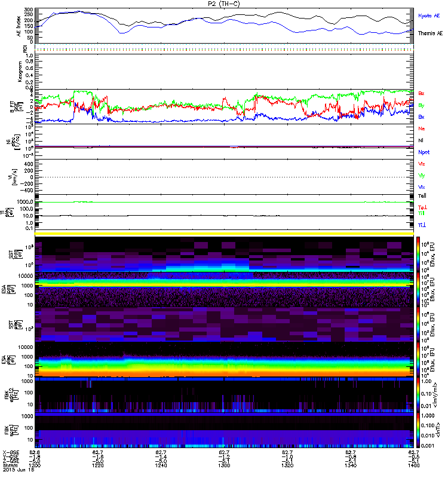
Task: Select the Kyoto AE legend label
Action: (x=429, y=16)
